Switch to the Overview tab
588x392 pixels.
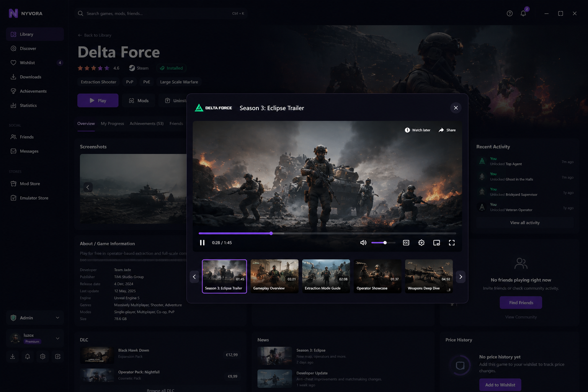[x=86, y=124]
